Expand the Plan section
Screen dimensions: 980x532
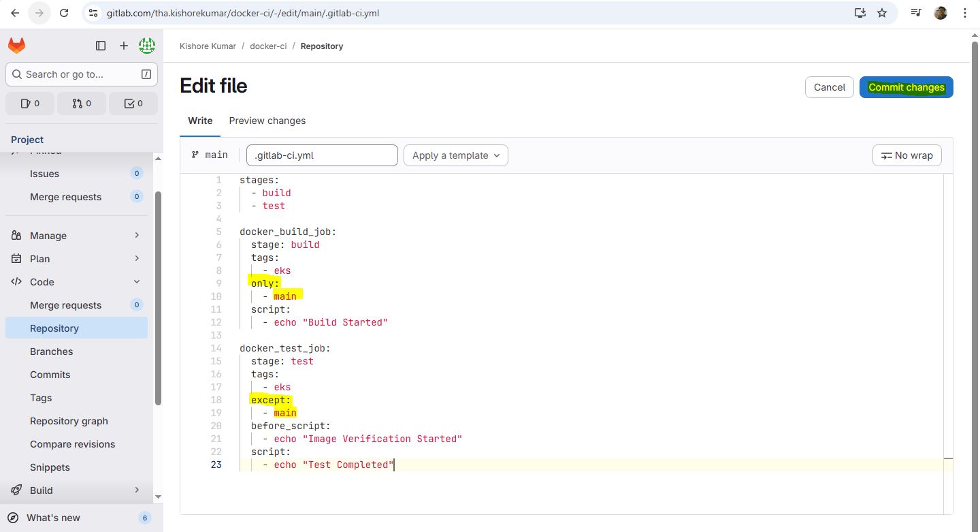(x=76, y=259)
